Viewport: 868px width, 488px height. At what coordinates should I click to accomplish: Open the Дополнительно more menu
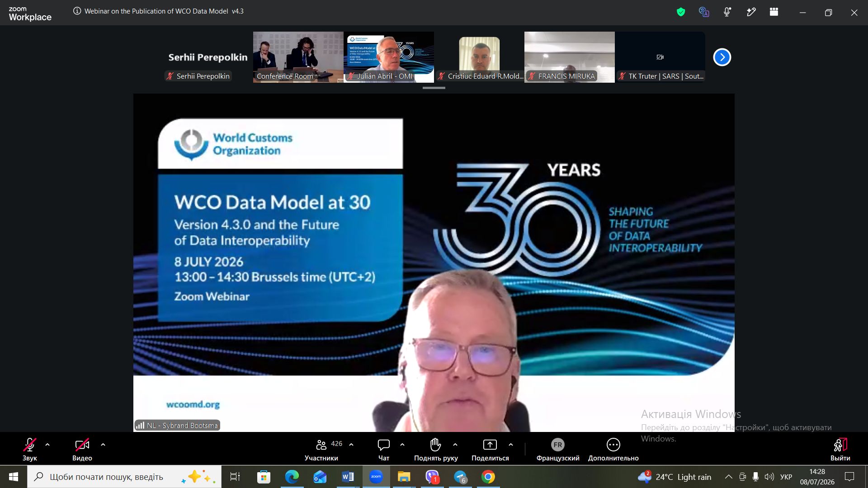pyautogui.click(x=613, y=450)
